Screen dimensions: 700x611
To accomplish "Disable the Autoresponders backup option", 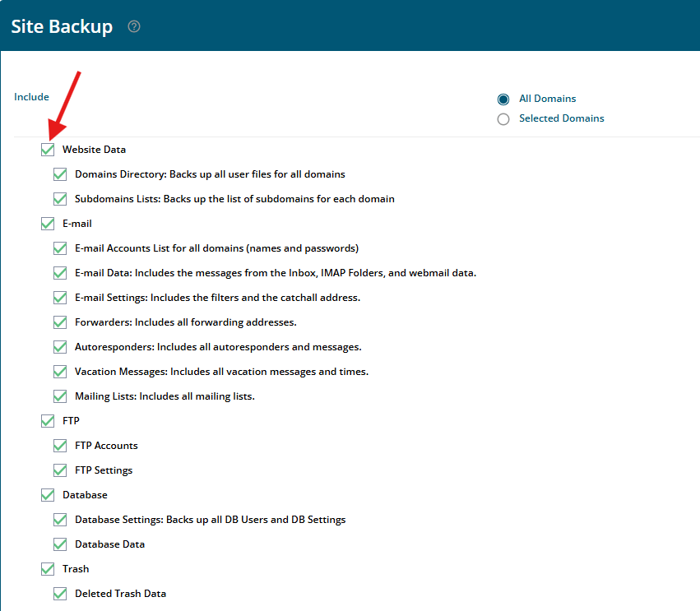I will (x=60, y=347).
